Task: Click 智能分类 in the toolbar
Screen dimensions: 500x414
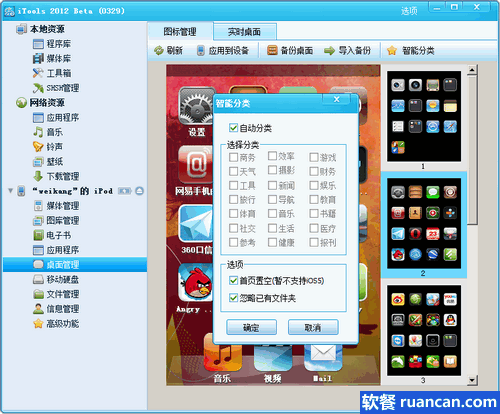Action: point(411,51)
